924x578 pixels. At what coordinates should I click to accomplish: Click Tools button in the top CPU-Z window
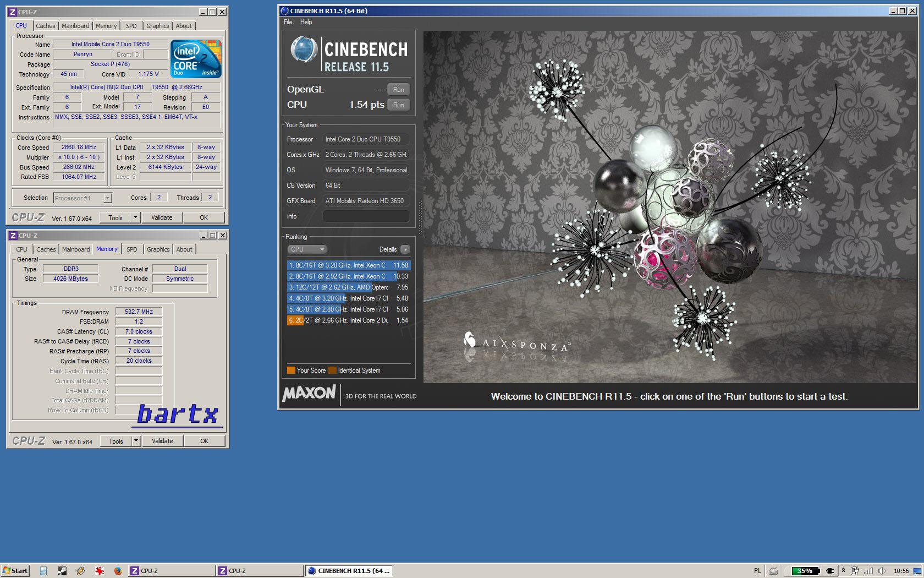point(116,217)
